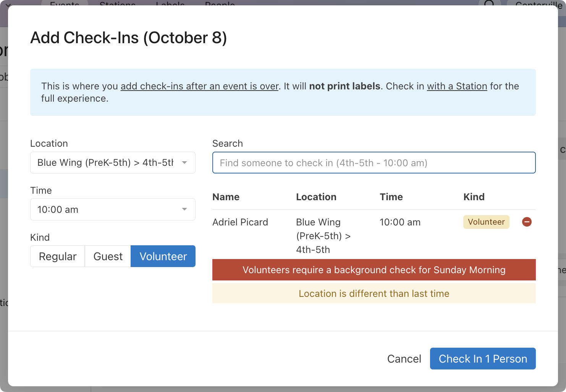Image resolution: width=566 pixels, height=392 pixels.
Task: Switch to the Events tab
Action: (x=65, y=3)
